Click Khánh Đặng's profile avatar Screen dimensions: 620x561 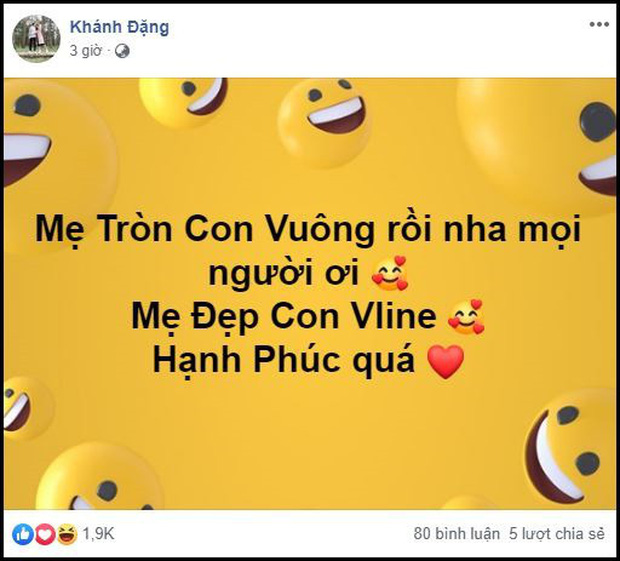coord(36,38)
